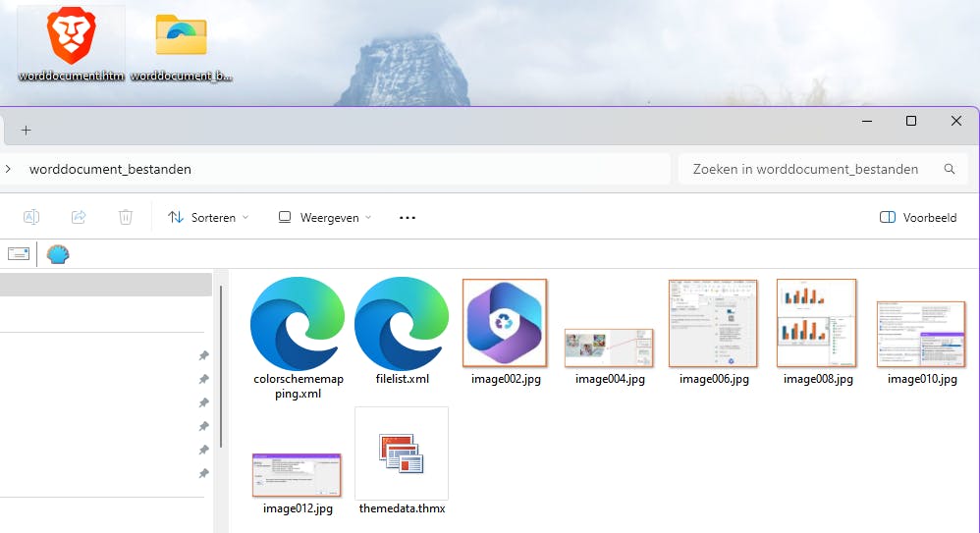
Task: Click the navigation pane scrollbar
Action: pos(220,367)
